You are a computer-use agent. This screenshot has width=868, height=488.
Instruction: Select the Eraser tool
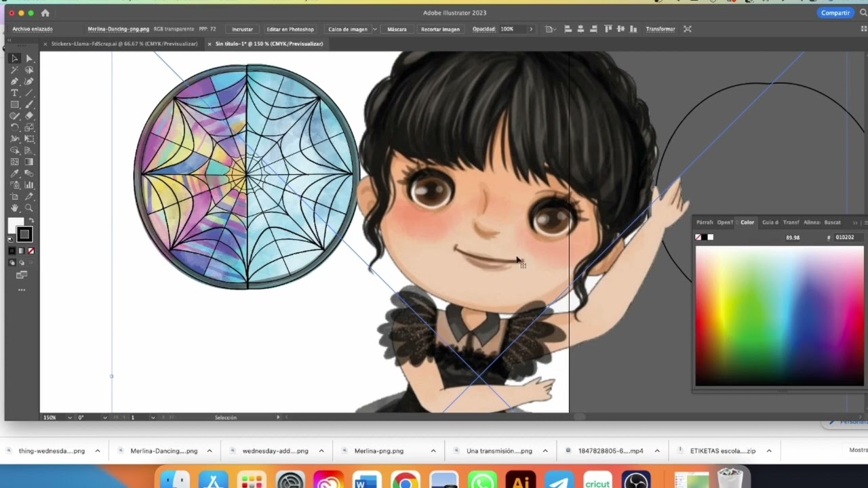(x=29, y=116)
